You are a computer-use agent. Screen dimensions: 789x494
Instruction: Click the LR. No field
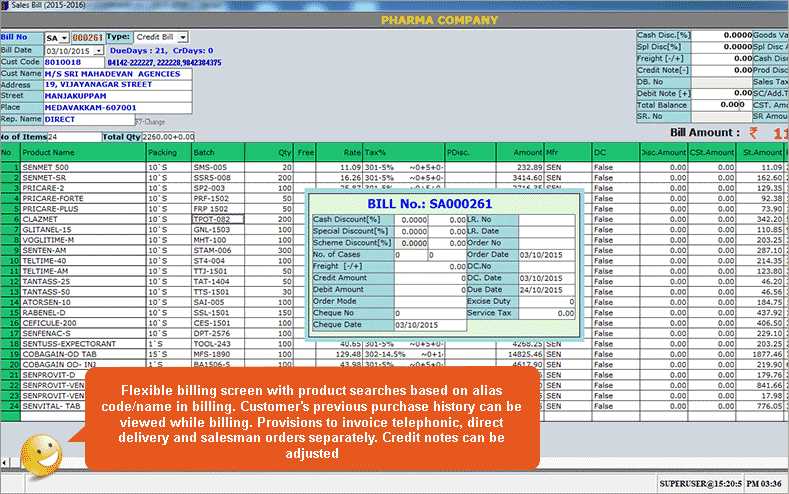pyautogui.click(x=546, y=220)
